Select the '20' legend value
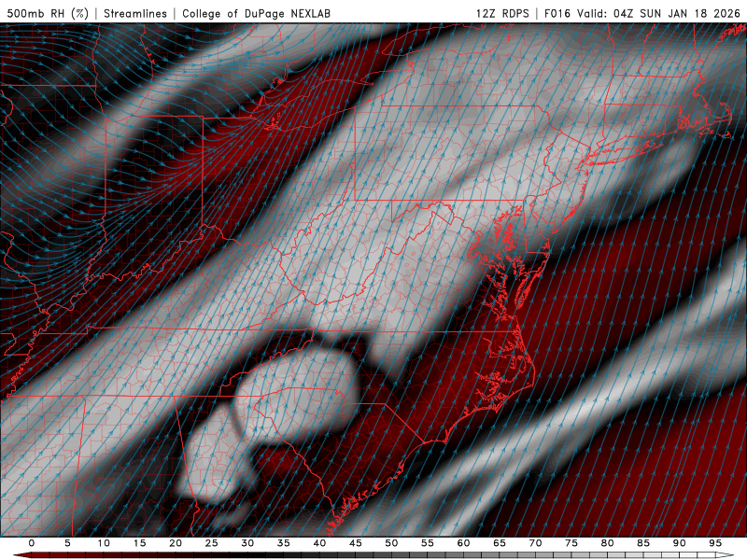This screenshot has height=560, width=747. click(176, 543)
